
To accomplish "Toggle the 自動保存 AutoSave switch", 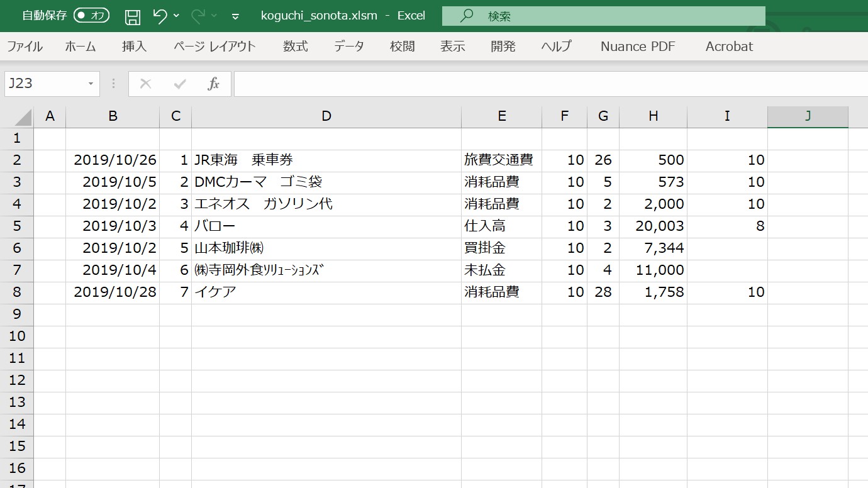I will point(91,16).
